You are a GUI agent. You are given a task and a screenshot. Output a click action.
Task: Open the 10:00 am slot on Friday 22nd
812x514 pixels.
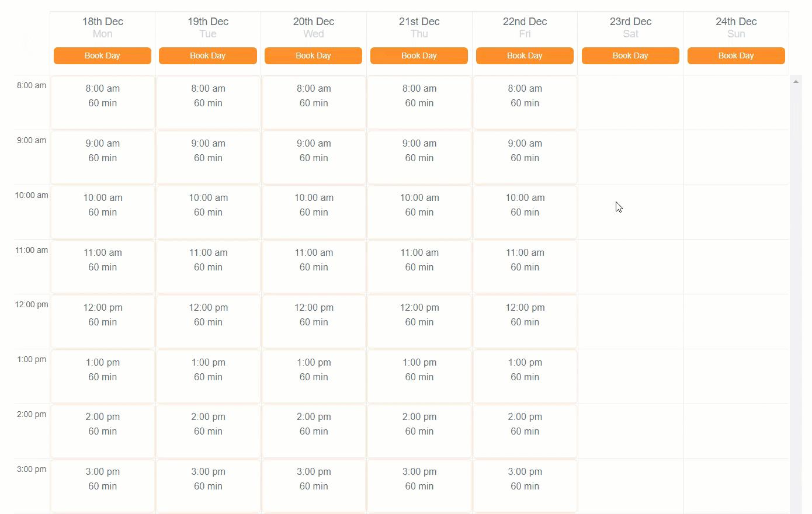point(525,212)
